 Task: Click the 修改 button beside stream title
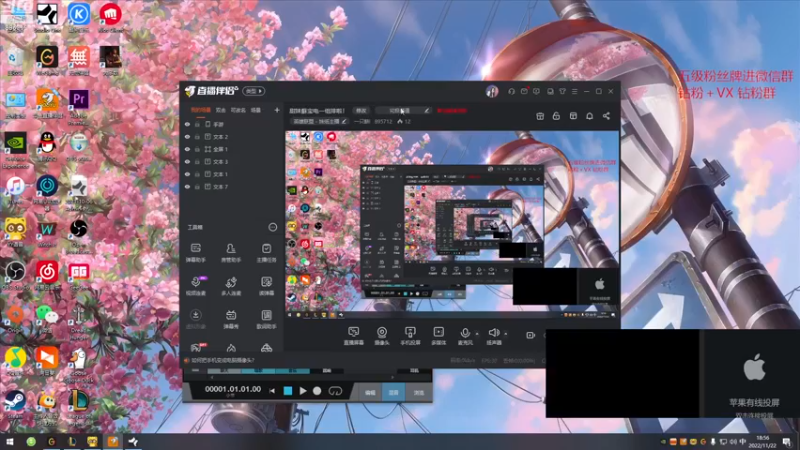click(361, 111)
